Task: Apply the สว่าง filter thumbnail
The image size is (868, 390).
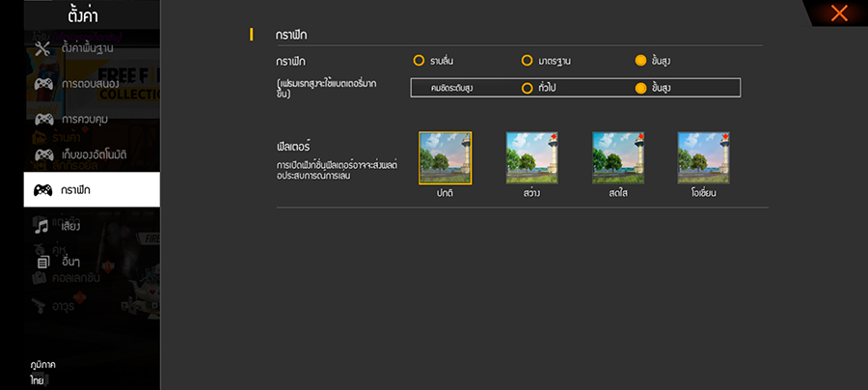Action: click(x=532, y=157)
